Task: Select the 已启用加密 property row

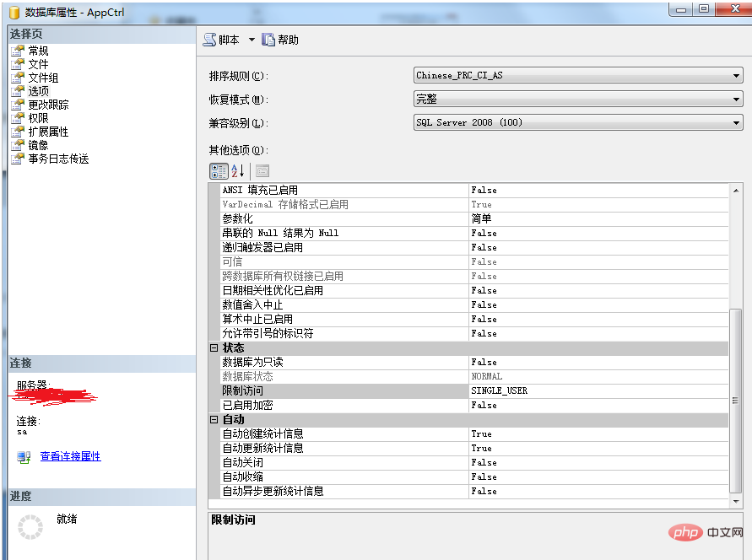Action: point(474,406)
